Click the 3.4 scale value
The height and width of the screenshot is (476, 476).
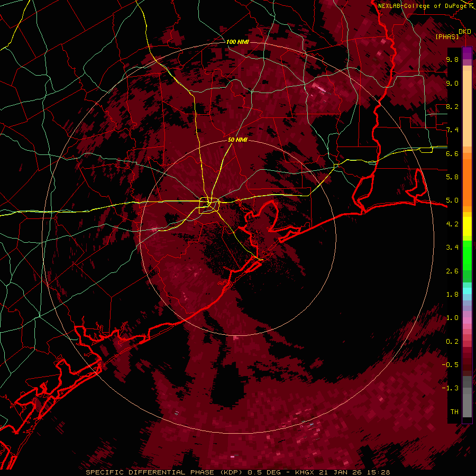pyautogui.click(x=452, y=248)
